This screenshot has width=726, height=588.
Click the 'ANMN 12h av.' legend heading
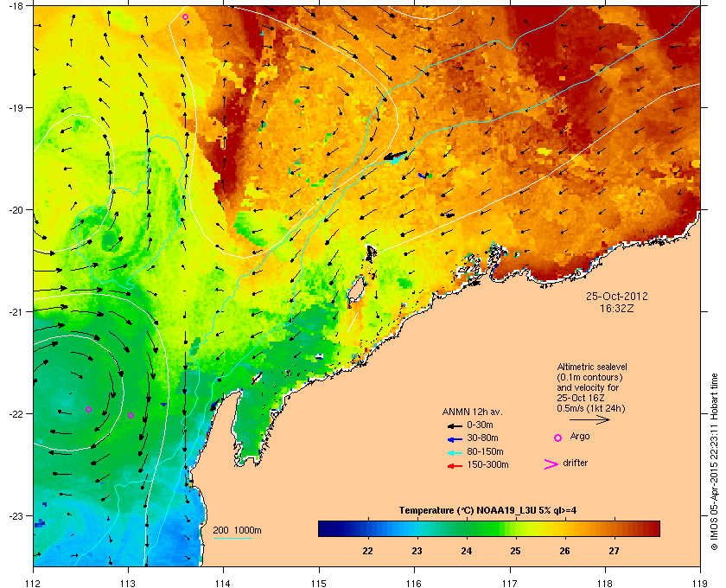point(472,412)
